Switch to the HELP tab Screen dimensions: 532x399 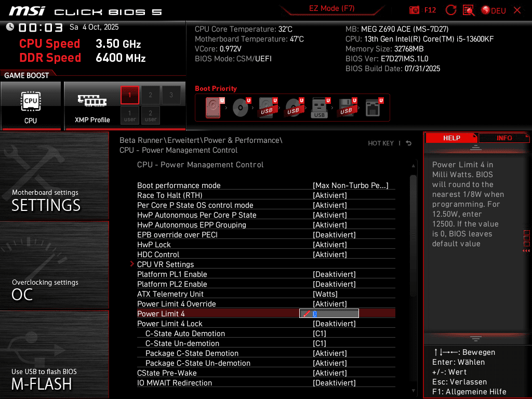(x=451, y=138)
